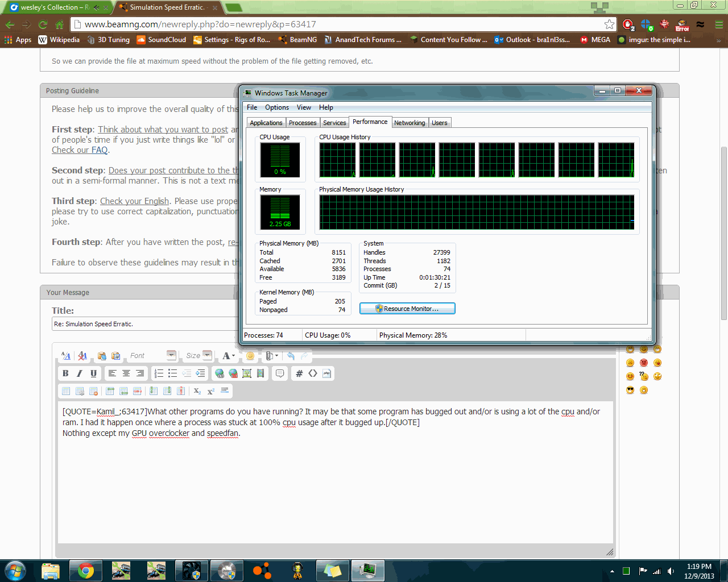
Task: Click into the Title input field
Action: 146,324
